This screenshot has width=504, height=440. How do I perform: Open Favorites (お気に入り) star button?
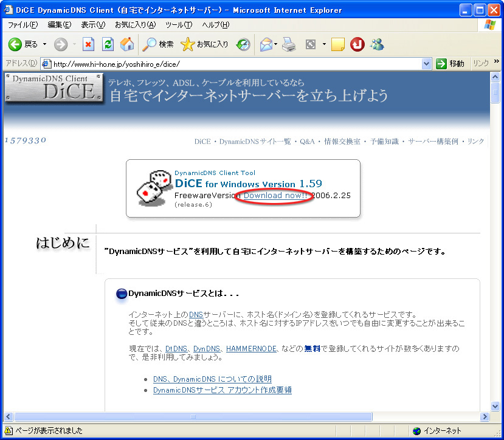coord(204,44)
